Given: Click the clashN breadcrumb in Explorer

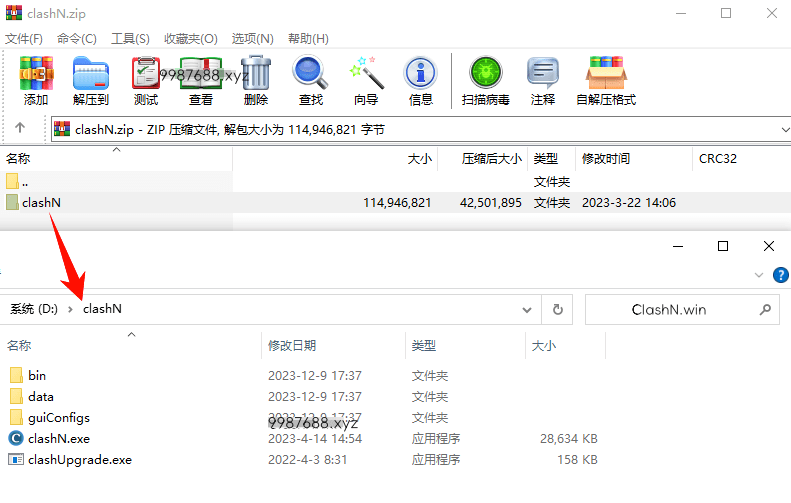Looking at the screenshot, I should 102,309.
